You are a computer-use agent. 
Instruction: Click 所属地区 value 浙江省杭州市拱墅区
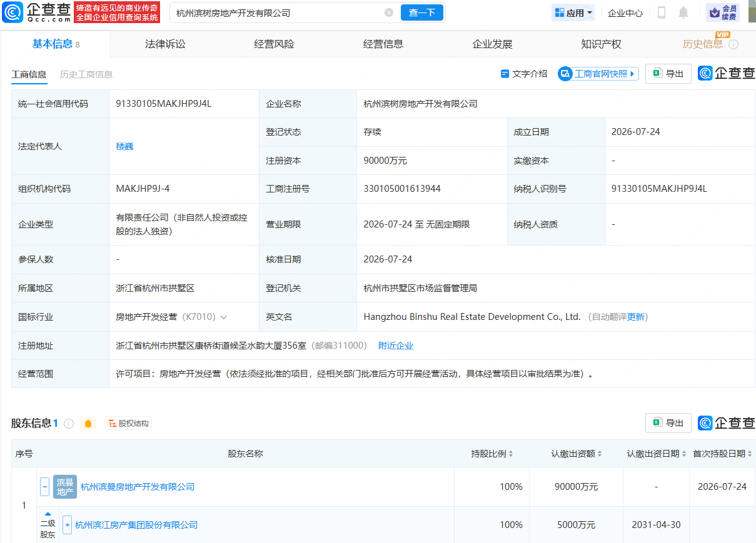[x=156, y=288]
